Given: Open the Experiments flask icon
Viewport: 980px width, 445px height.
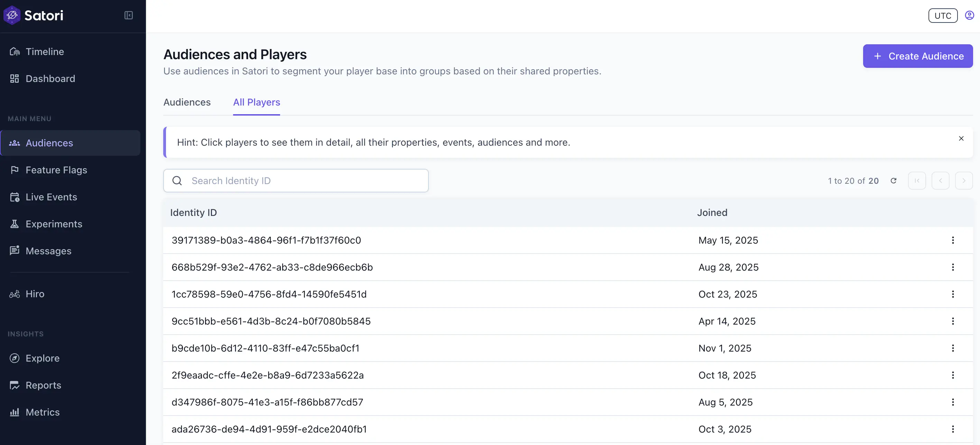Looking at the screenshot, I should (15, 224).
